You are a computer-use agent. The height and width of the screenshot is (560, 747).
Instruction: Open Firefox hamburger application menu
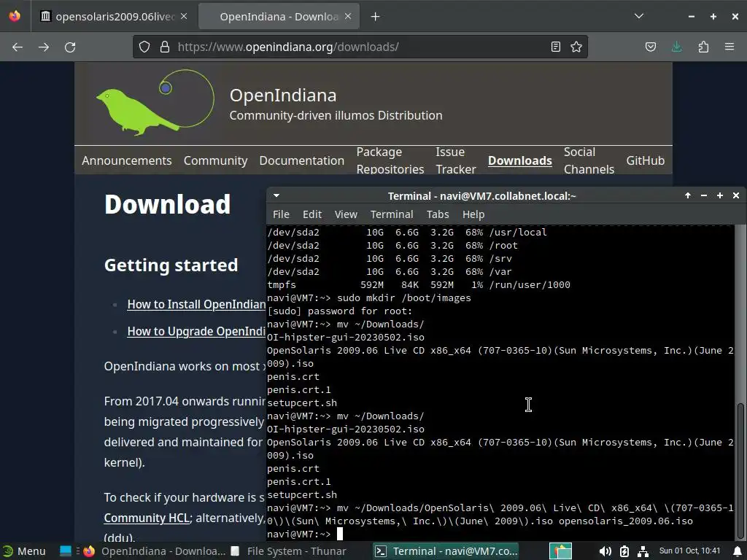(x=729, y=47)
